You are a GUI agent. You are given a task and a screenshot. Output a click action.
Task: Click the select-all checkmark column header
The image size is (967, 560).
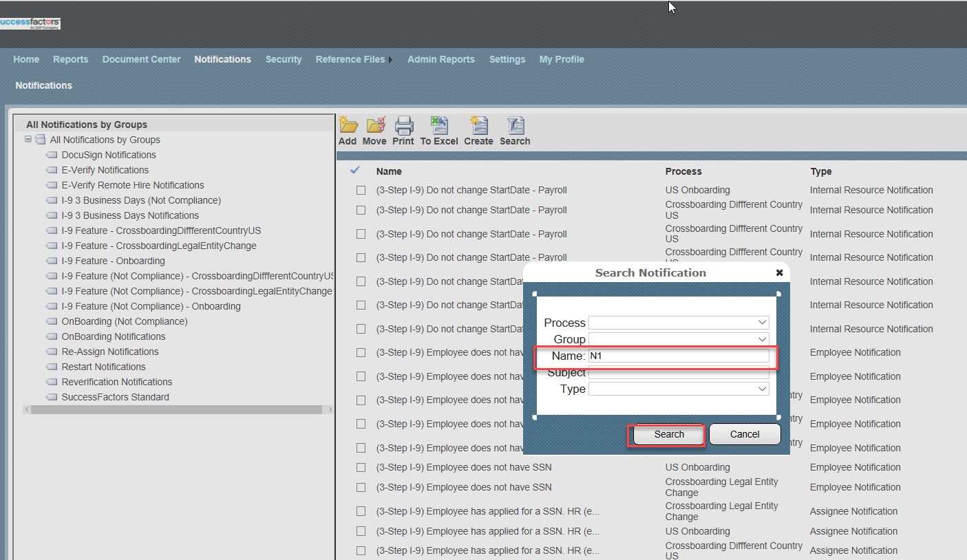pyautogui.click(x=355, y=170)
